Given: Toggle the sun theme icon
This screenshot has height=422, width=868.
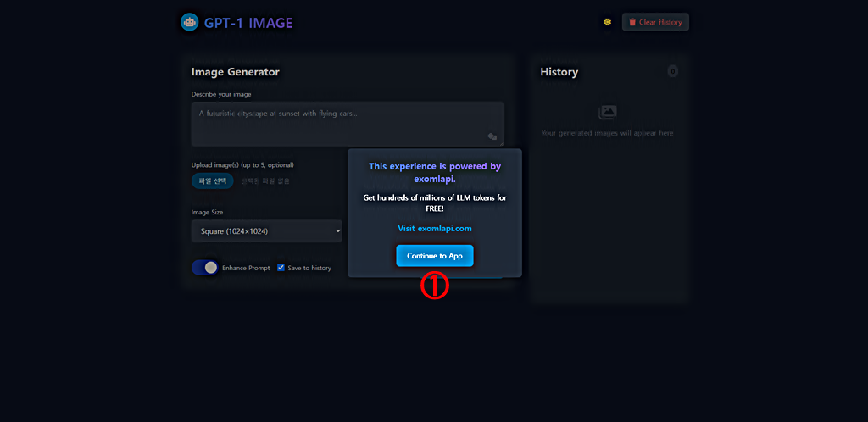Looking at the screenshot, I should (607, 22).
